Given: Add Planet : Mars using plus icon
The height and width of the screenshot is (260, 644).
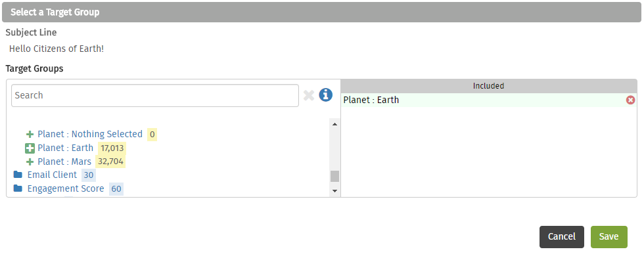Looking at the screenshot, I should tap(30, 162).
